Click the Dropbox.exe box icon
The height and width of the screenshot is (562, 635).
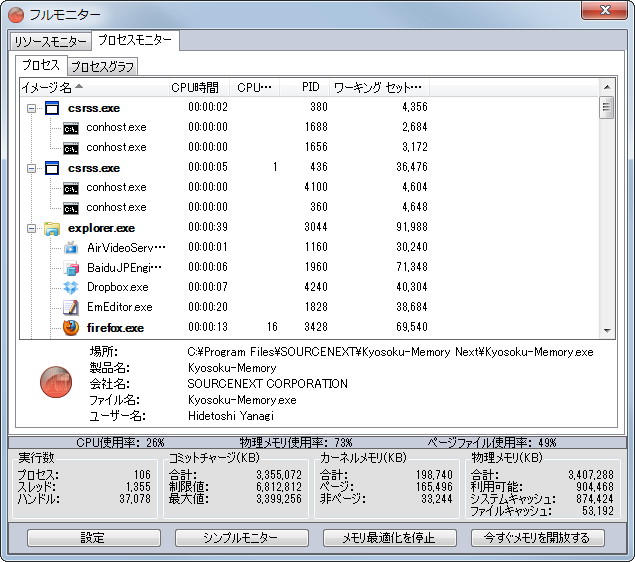(x=71, y=287)
